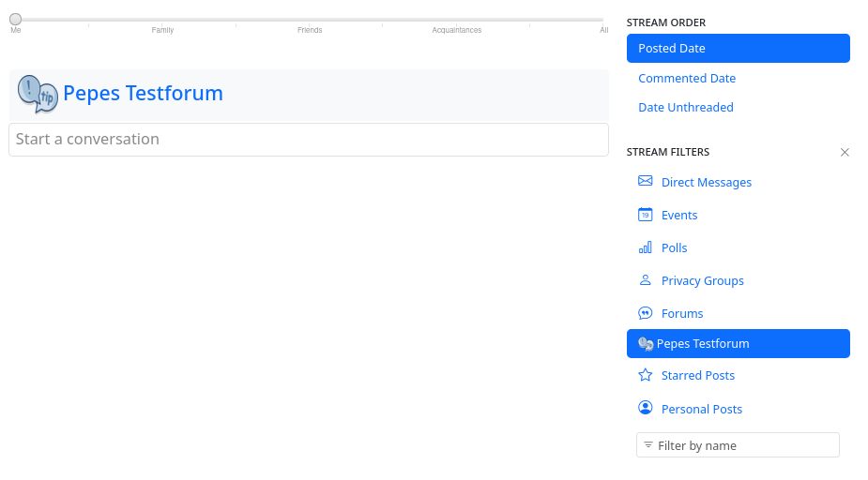Sort stream by Commented Date
The height and width of the screenshot is (480, 868).
point(687,79)
